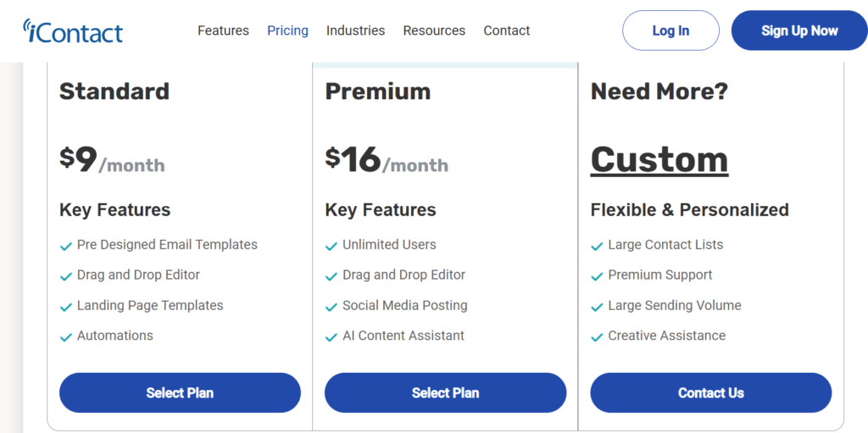Viewport: 868px width, 433px height.
Task: Click checkmark beside Pre Designed Email Templates
Action: coord(66,246)
